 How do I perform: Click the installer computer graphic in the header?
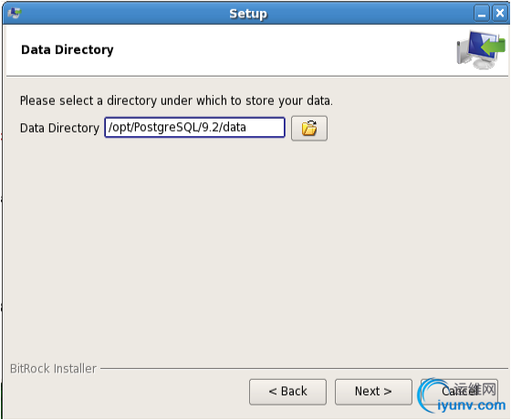tap(481, 49)
